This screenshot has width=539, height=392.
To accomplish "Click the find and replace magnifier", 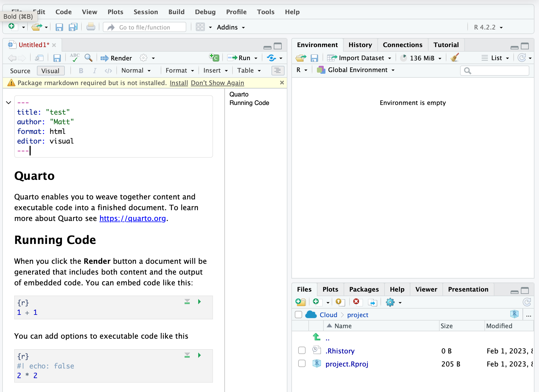I will click(x=89, y=58).
